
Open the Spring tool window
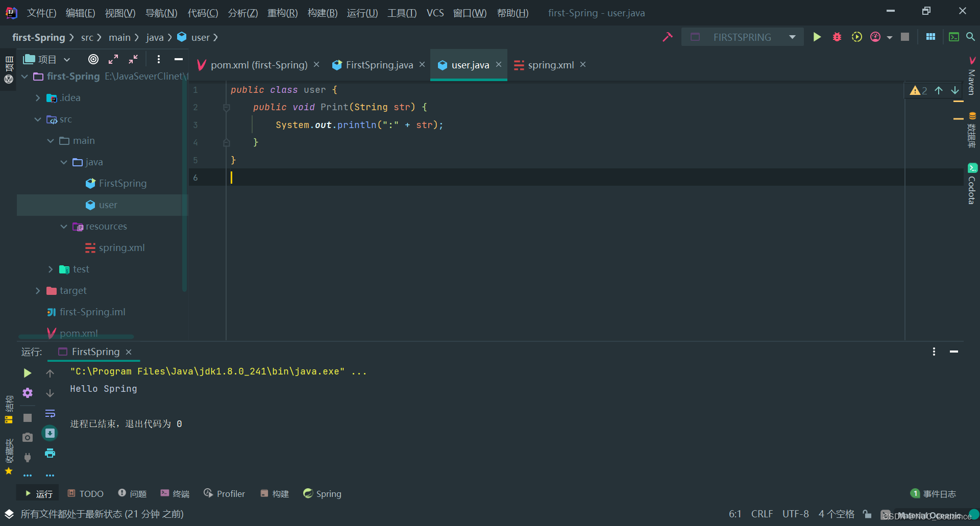pyautogui.click(x=322, y=493)
